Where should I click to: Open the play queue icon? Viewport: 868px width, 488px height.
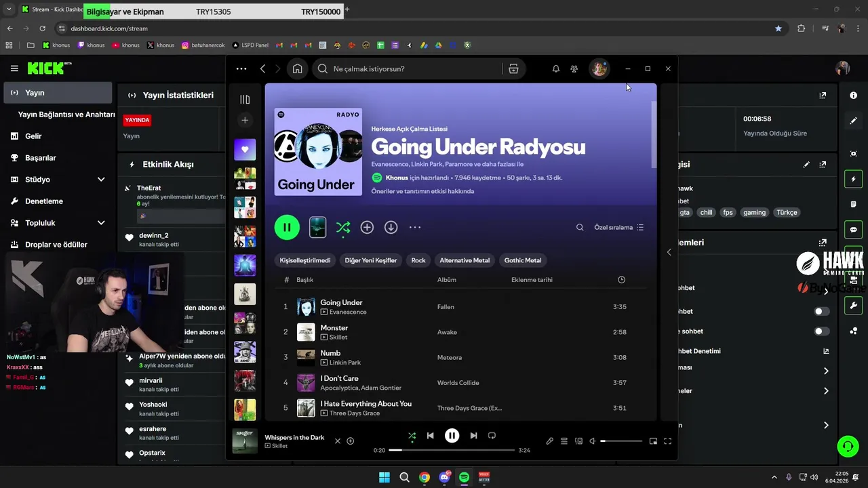(x=564, y=441)
